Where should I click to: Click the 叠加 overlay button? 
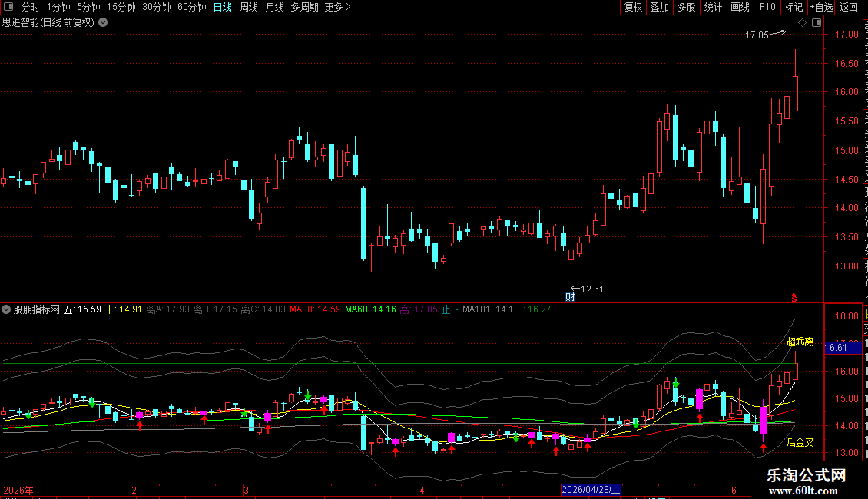(x=660, y=7)
